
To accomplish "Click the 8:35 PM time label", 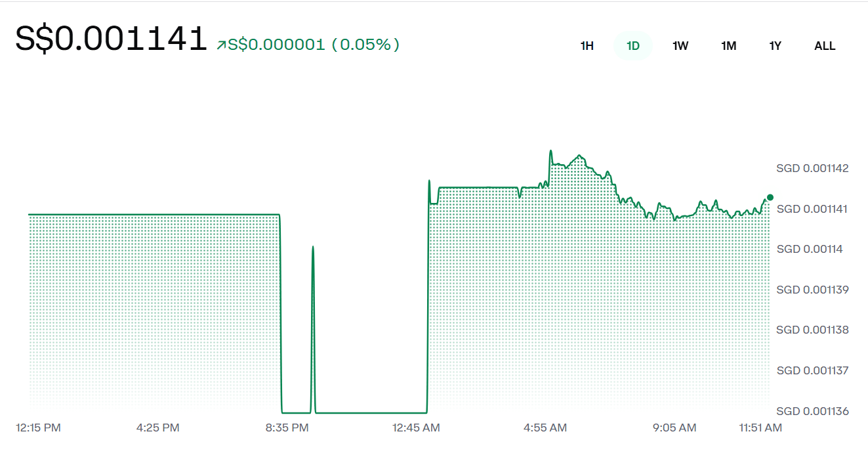I will [x=287, y=428].
